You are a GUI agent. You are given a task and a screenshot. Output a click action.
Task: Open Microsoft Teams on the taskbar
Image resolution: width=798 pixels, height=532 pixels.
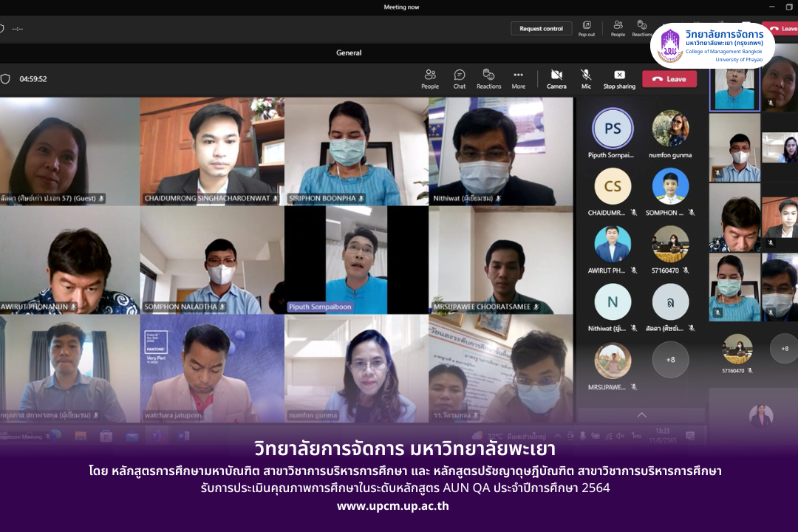coord(158,436)
